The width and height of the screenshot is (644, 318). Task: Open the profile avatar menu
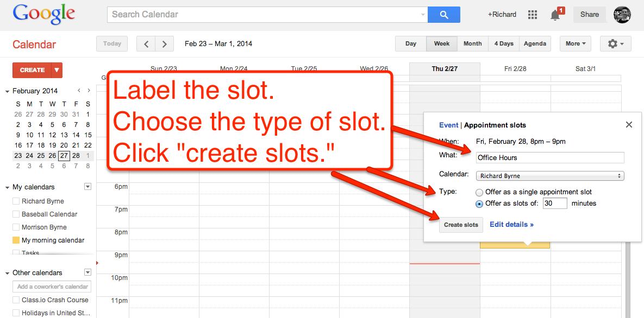622,15
